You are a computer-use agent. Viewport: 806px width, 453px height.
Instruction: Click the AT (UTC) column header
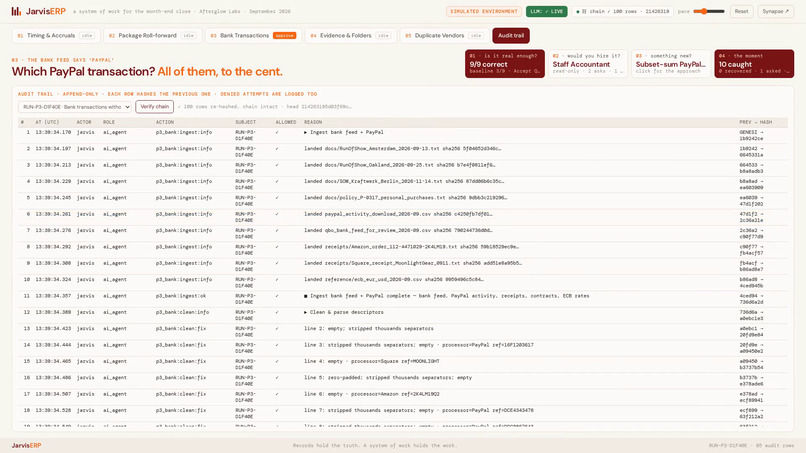[x=47, y=122]
